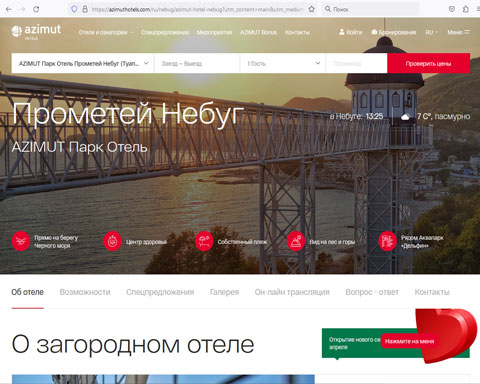The width and height of the screenshot is (480, 384).
Task: Click the aquapark feature icon
Action: coord(387,241)
